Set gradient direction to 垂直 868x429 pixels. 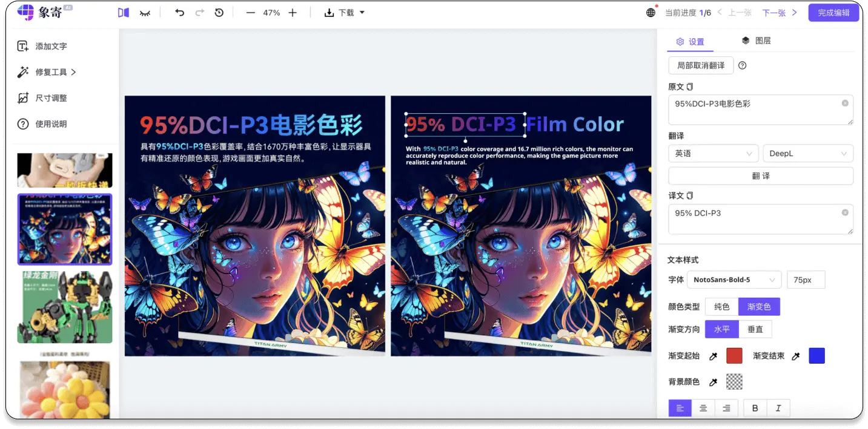(755, 330)
